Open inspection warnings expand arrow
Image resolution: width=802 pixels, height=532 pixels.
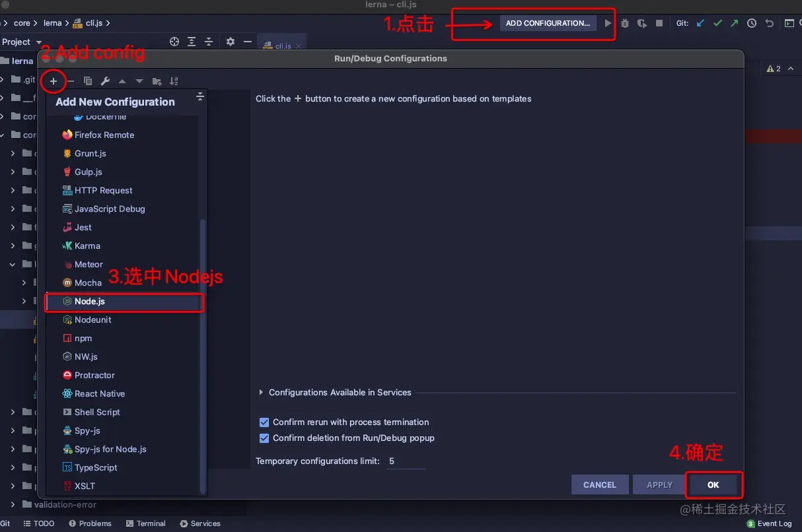pos(791,69)
